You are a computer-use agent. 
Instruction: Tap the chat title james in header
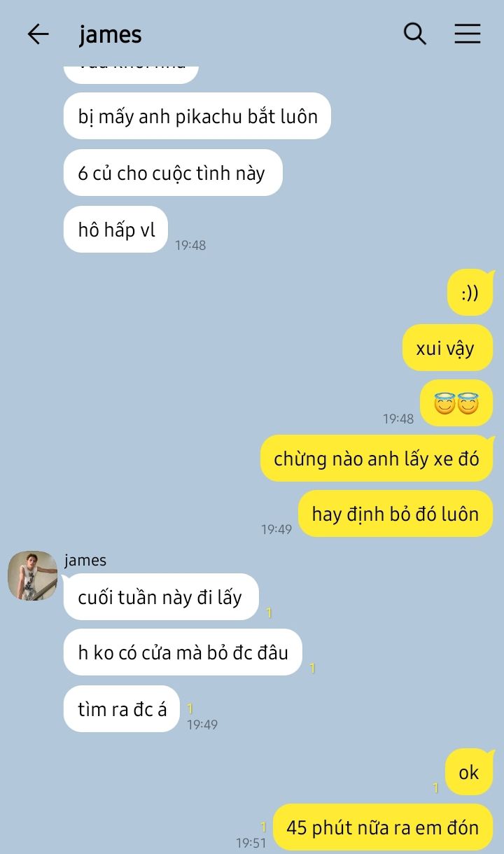click(x=111, y=34)
